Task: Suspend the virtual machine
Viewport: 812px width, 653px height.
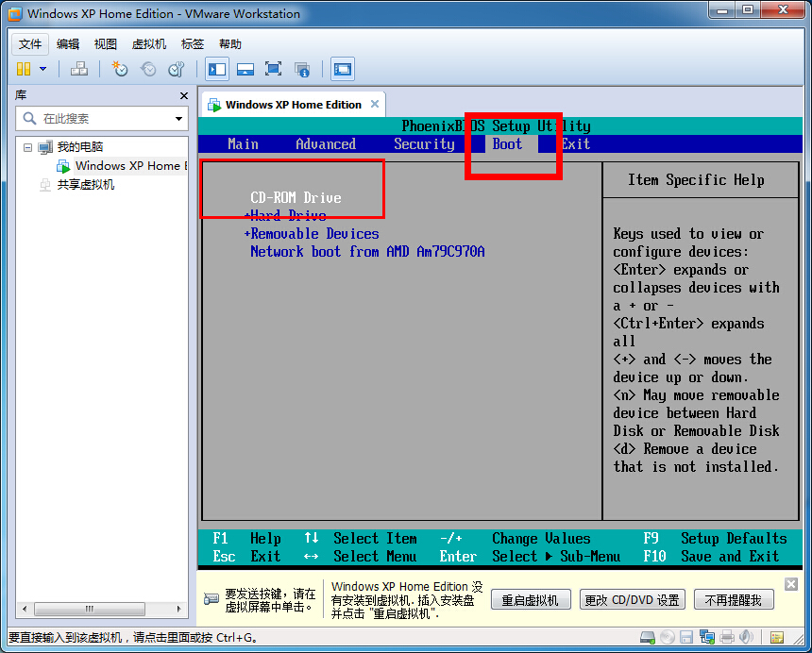Action: click(x=22, y=69)
